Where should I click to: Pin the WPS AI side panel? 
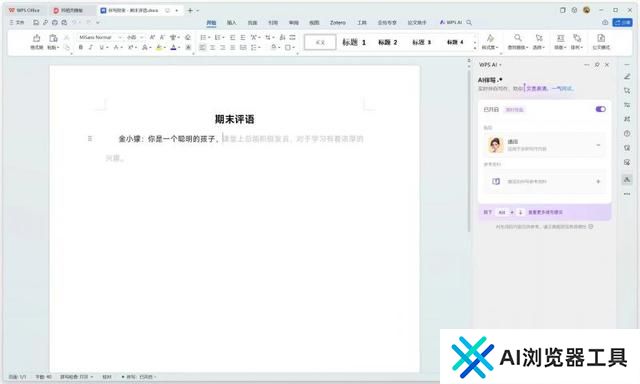tap(597, 64)
